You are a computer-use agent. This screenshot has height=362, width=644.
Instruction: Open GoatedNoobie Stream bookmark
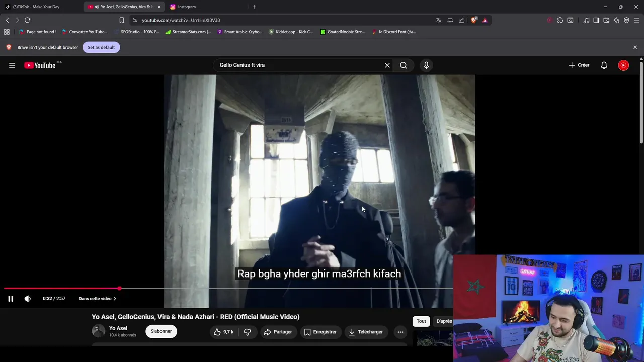click(343, 32)
